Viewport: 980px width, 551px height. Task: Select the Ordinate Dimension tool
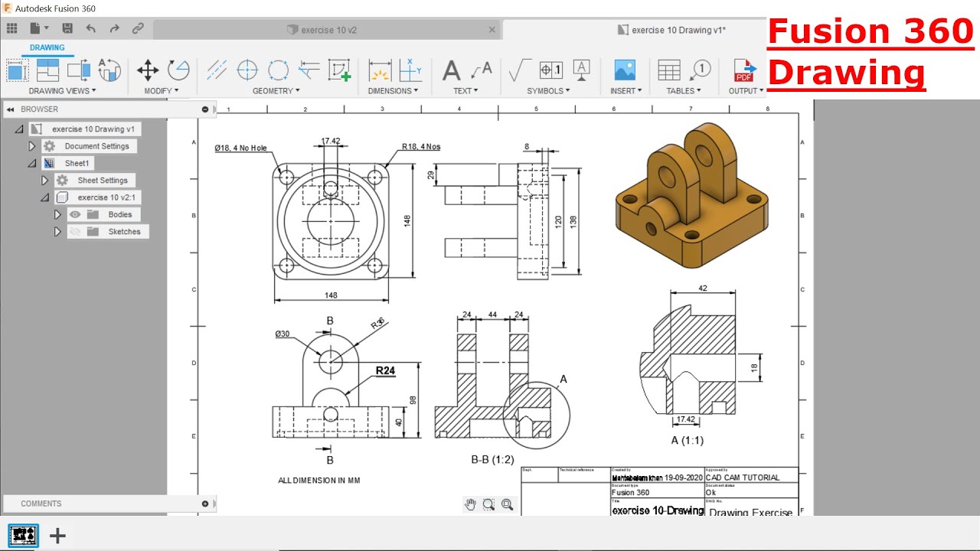click(410, 70)
